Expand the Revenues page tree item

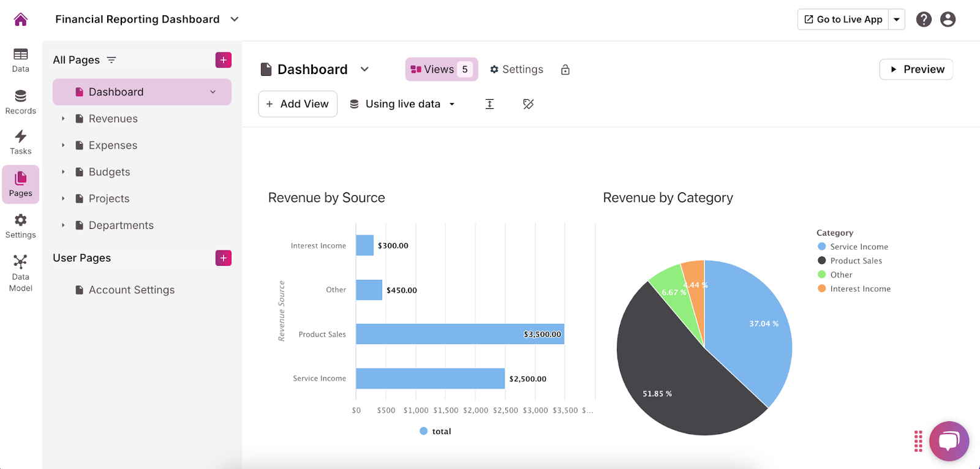[63, 119]
